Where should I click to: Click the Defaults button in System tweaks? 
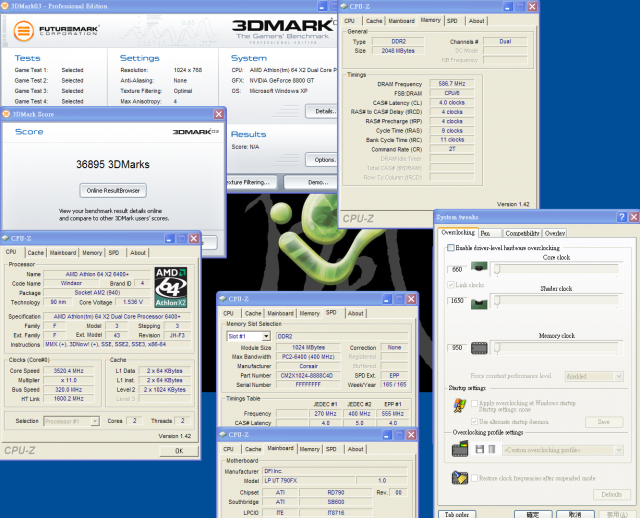point(611,494)
